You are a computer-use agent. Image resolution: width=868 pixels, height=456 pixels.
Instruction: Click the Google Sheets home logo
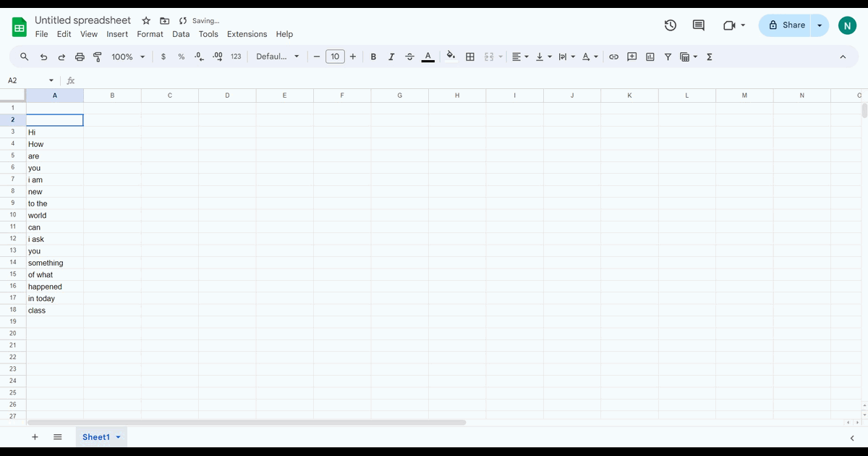pyautogui.click(x=20, y=28)
